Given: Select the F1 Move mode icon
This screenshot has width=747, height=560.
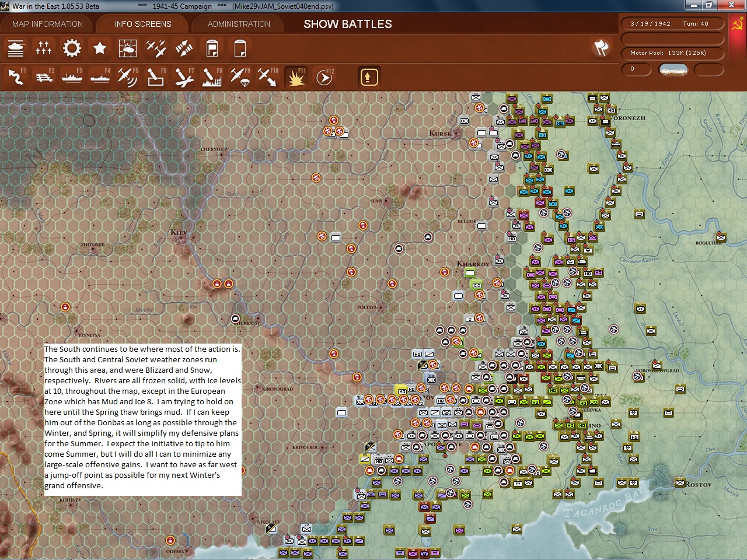Looking at the screenshot, I should point(16,76).
